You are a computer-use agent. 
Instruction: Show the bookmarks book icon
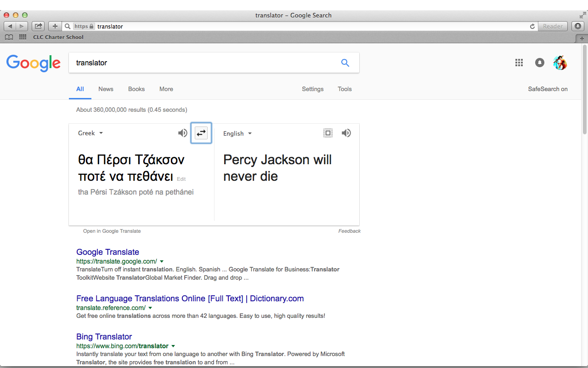tap(9, 37)
